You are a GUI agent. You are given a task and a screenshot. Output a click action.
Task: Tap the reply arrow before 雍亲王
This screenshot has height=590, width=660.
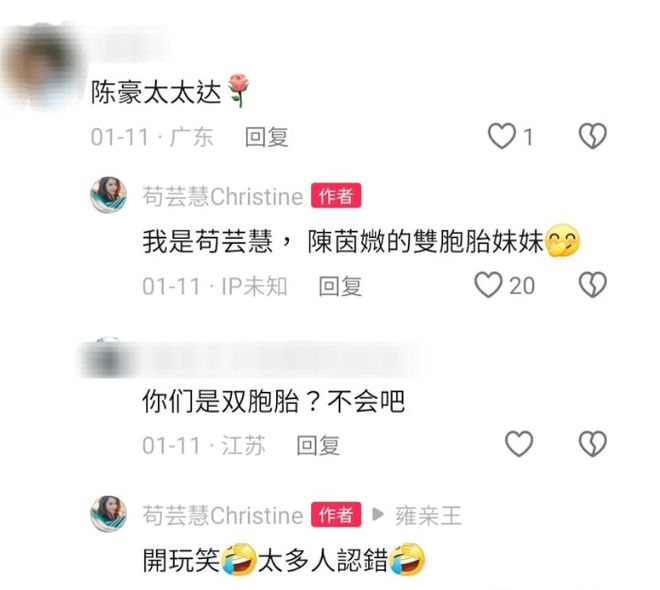pos(378,514)
